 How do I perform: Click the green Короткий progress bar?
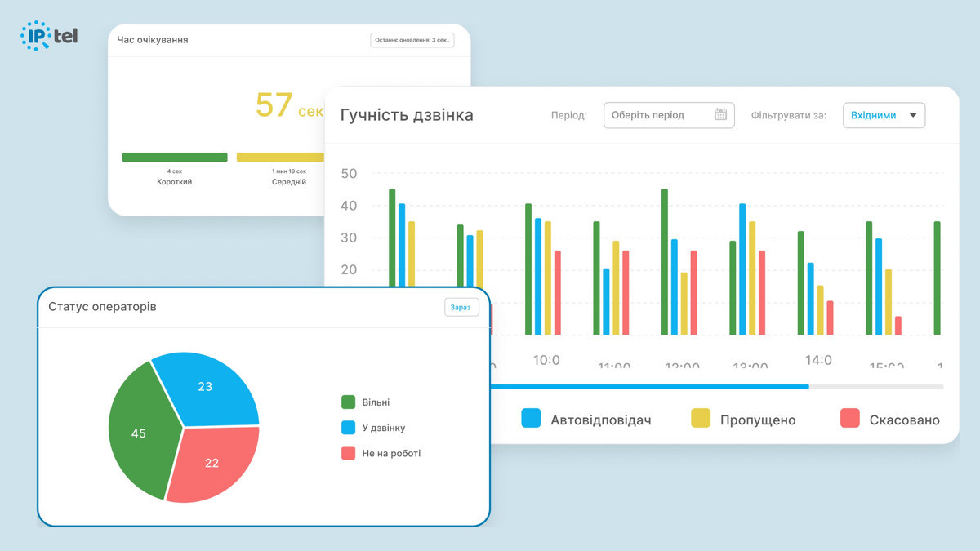point(174,157)
